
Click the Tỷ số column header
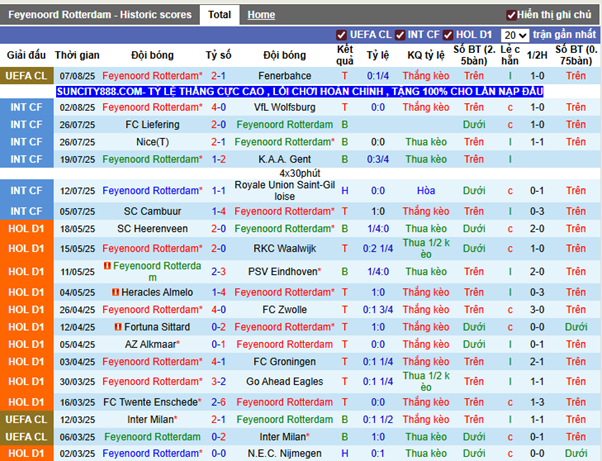tap(218, 55)
